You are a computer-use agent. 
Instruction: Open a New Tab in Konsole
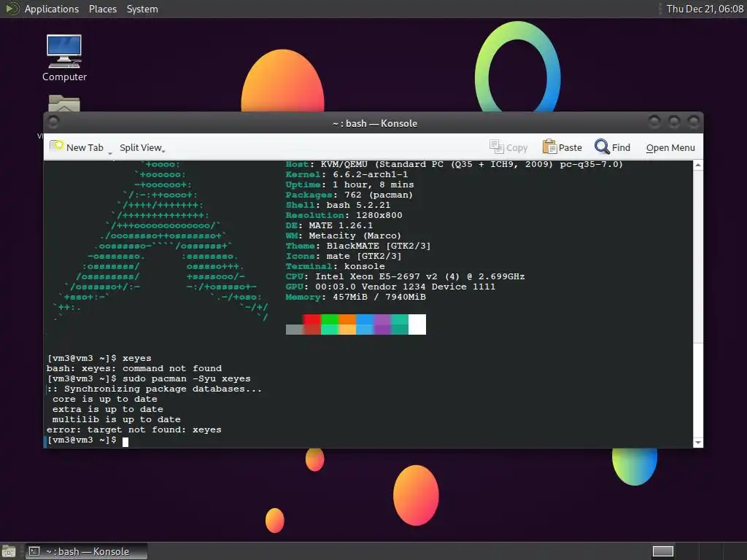click(77, 147)
